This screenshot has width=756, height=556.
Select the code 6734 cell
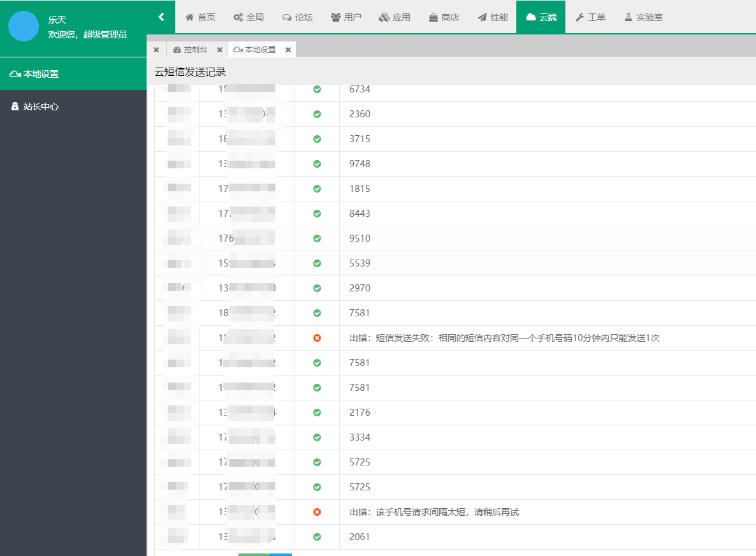point(360,89)
